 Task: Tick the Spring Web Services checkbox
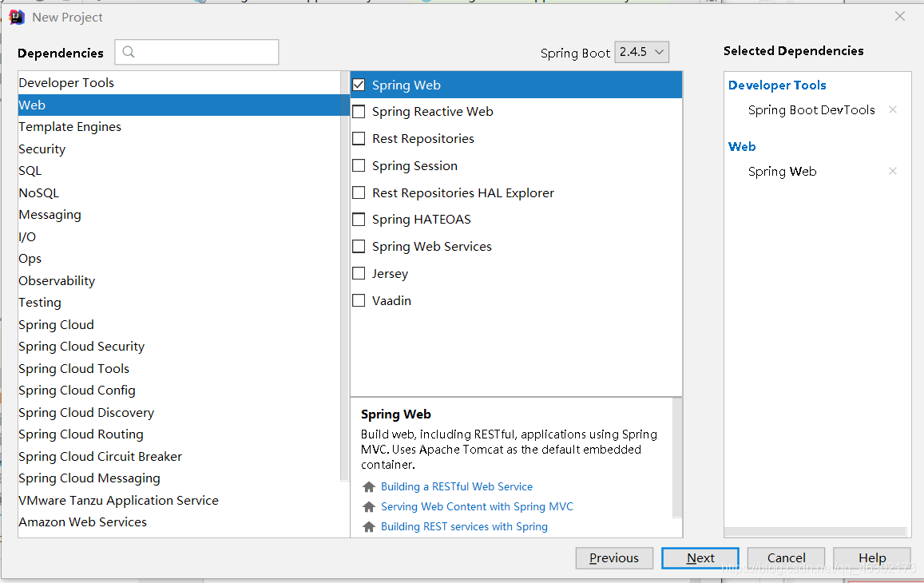pyautogui.click(x=359, y=247)
